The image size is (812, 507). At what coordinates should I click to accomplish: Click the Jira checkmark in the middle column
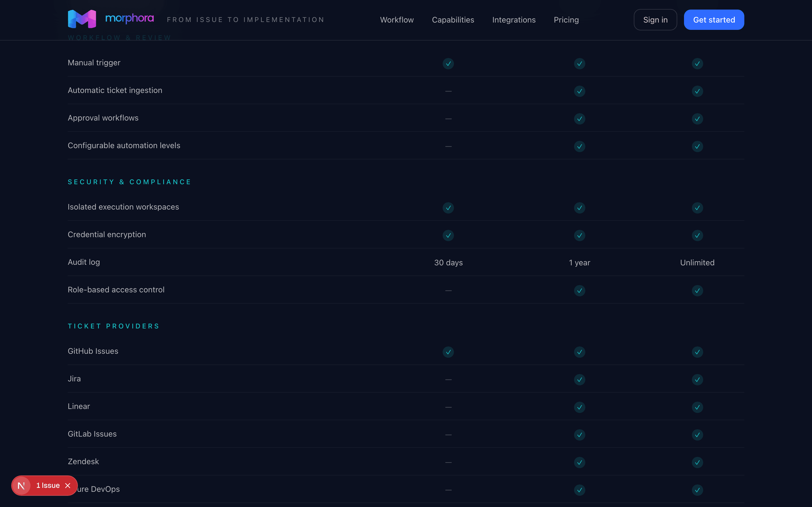579,380
